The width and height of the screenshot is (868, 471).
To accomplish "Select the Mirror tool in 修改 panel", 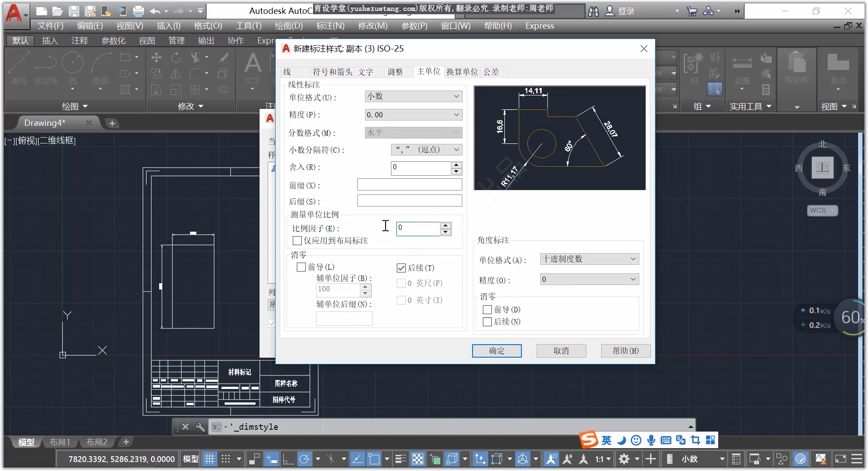I will (176, 73).
